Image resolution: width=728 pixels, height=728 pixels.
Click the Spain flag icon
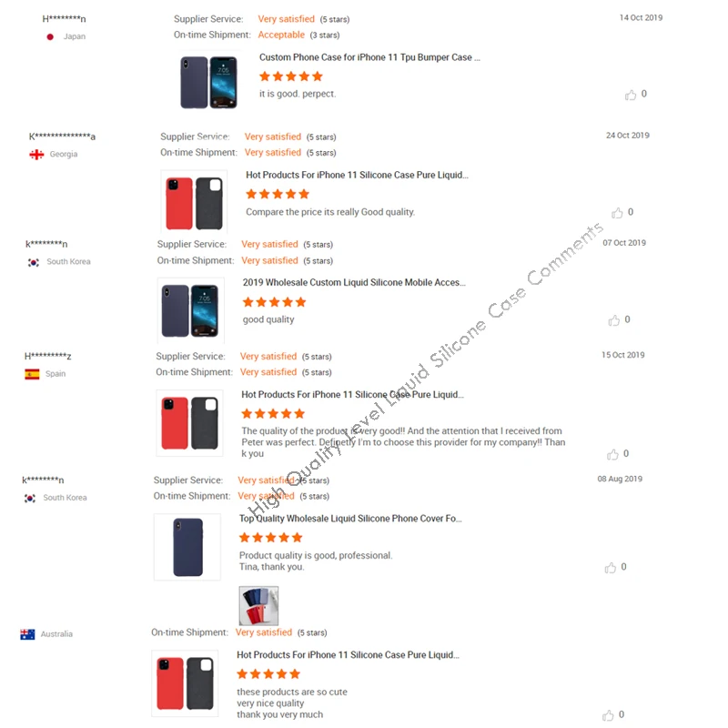point(32,374)
